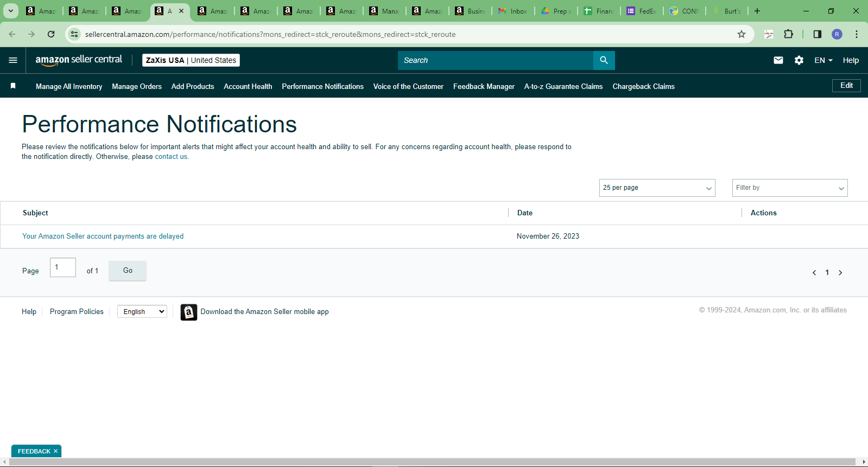Reload the current page
Viewport: 868px width, 467px height.
[51, 34]
